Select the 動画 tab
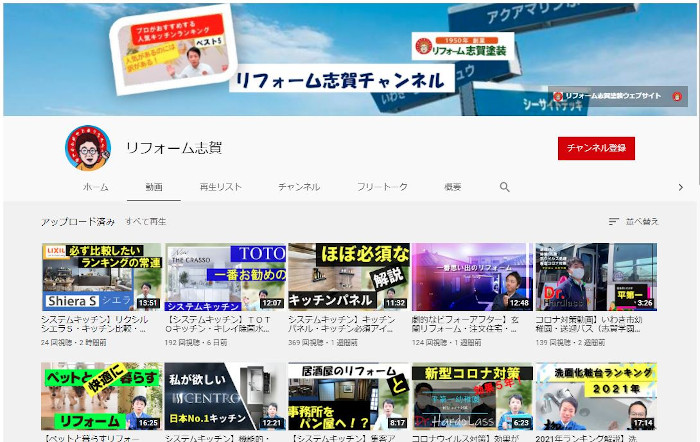This screenshot has width=700, height=442. [153, 187]
